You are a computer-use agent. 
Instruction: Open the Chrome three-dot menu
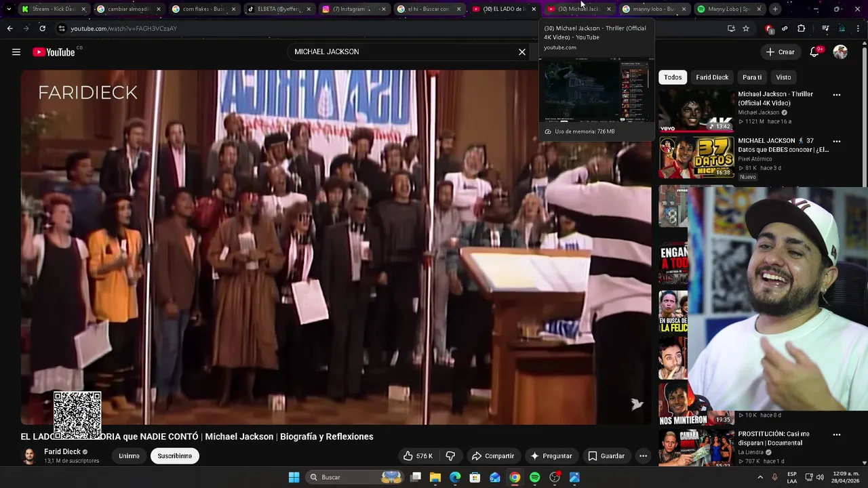click(858, 28)
